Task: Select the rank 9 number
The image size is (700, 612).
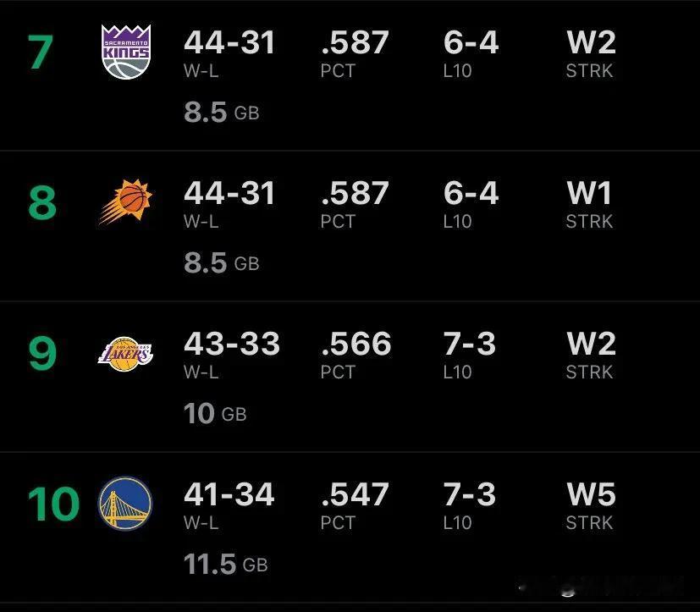Action: point(41,354)
